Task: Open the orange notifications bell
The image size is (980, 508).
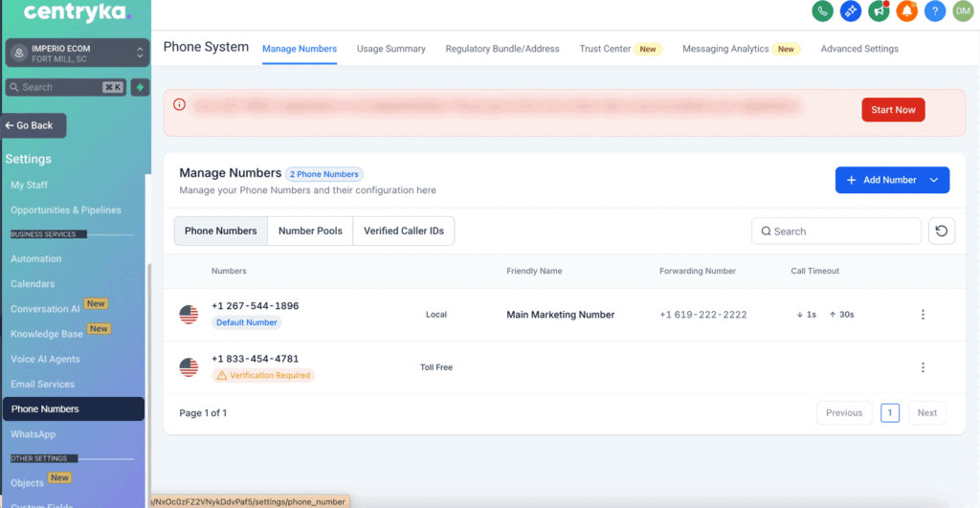Action: pos(906,11)
